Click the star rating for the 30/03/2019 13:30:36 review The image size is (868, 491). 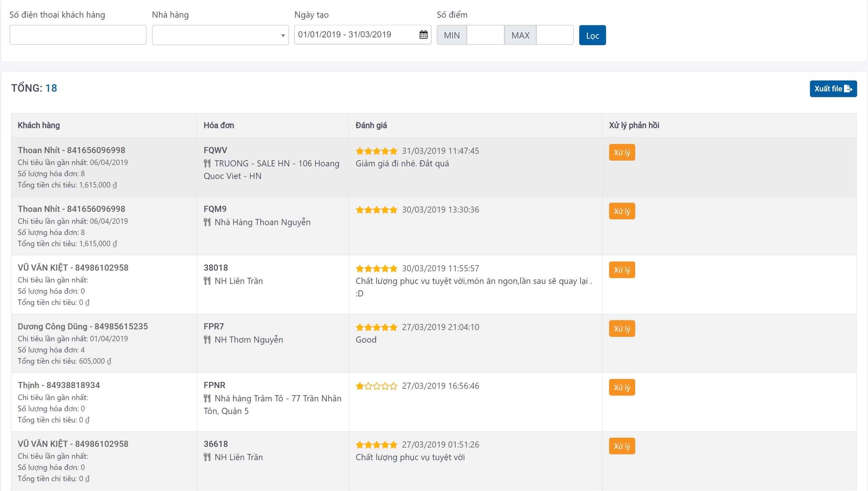(x=376, y=210)
